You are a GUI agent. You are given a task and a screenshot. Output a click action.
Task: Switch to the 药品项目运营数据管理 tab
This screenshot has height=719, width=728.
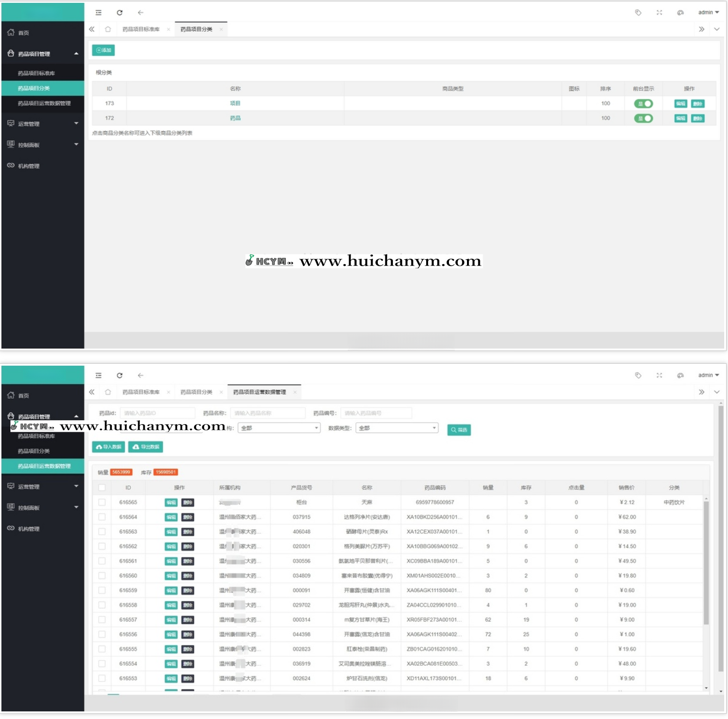260,392
